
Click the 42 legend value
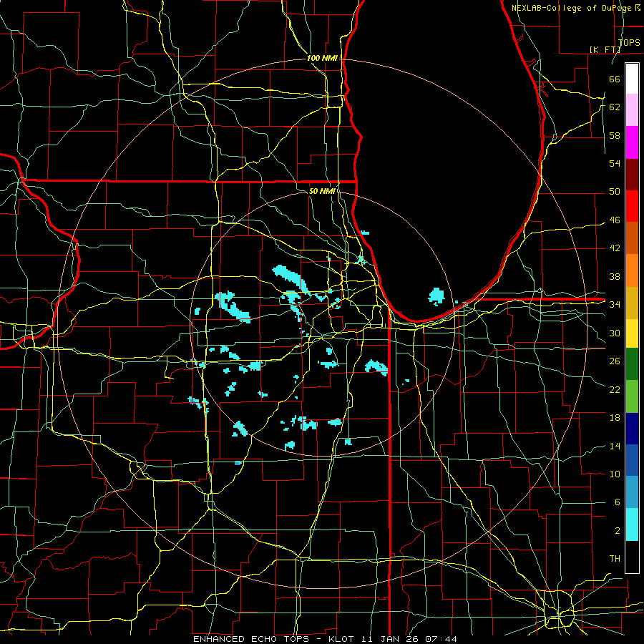pyautogui.click(x=615, y=248)
